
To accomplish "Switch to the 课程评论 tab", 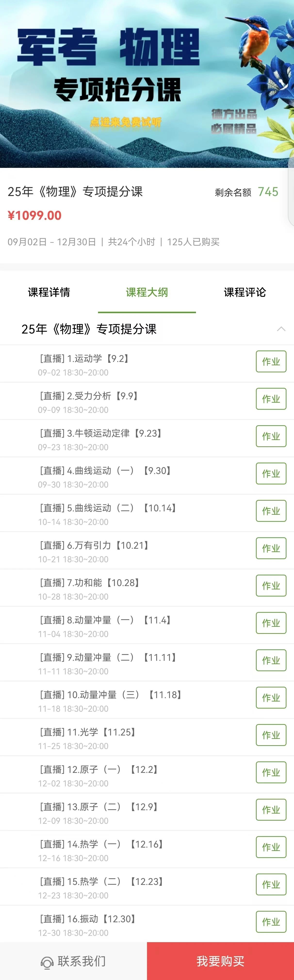I will (245, 292).
